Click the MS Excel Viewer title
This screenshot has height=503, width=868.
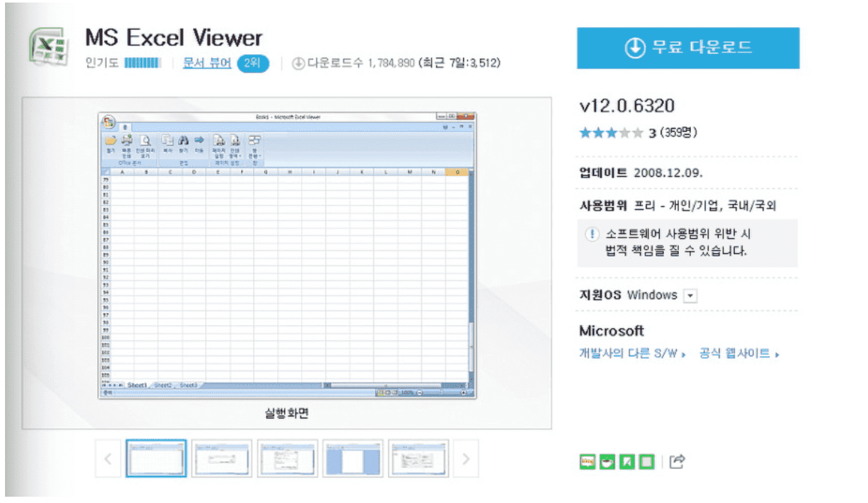[174, 38]
